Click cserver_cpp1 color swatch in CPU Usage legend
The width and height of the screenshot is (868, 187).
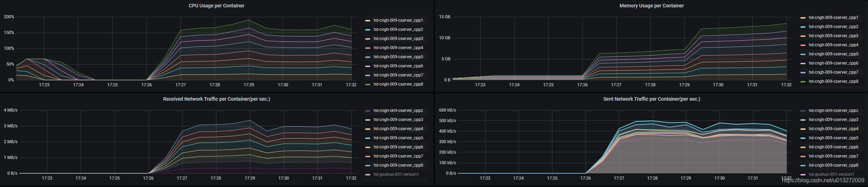coord(368,21)
